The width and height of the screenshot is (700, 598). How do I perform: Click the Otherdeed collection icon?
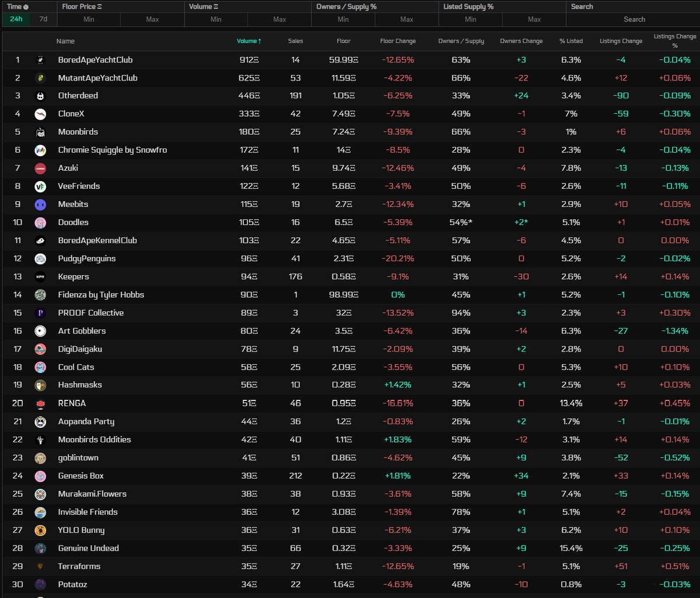[x=40, y=96]
